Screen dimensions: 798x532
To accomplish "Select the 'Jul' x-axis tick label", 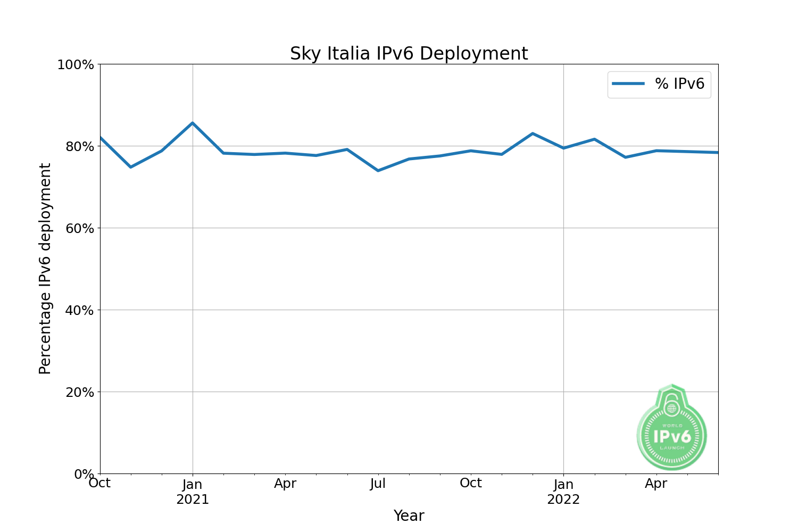I will pyautogui.click(x=378, y=484).
